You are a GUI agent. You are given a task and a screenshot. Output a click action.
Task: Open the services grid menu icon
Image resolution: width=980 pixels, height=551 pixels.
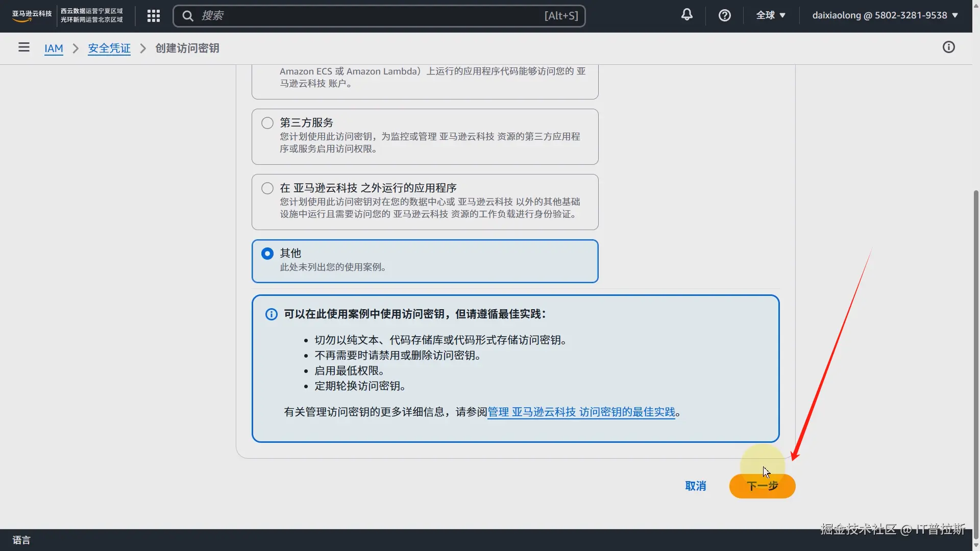coord(154,16)
